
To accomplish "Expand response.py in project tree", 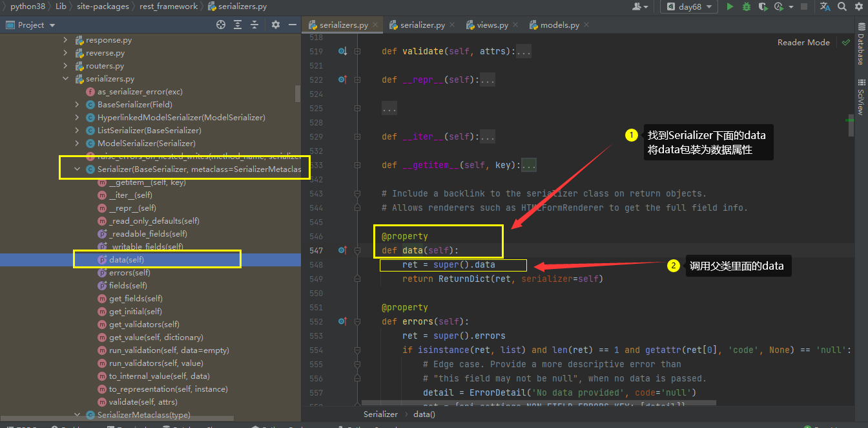I will (65, 40).
